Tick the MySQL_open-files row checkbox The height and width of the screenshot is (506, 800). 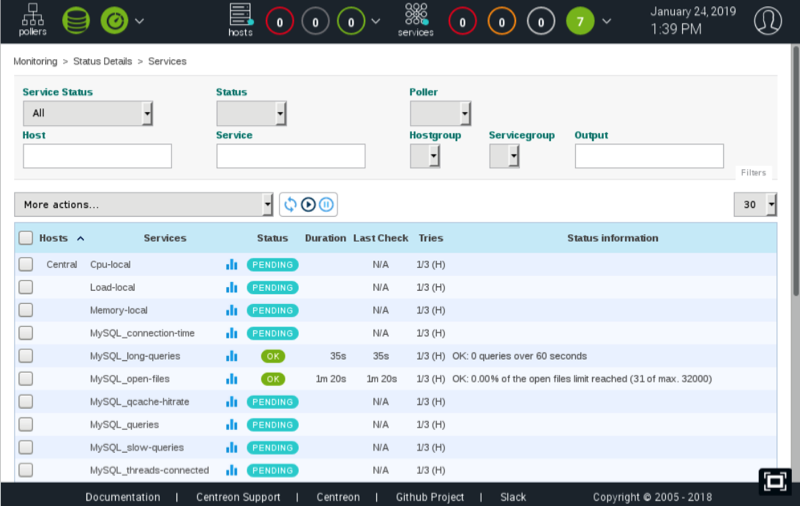26,379
